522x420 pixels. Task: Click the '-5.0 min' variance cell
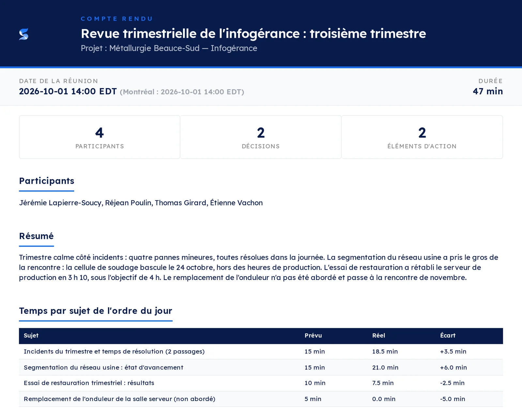pos(453,399)
